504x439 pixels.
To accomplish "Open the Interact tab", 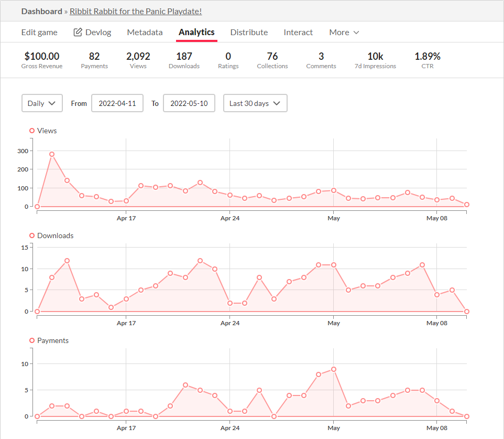I will (x=298, y=32).
